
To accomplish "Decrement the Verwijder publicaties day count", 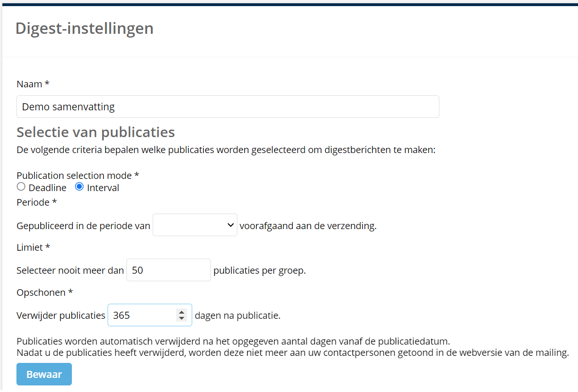I will click(x=181, y=318).
